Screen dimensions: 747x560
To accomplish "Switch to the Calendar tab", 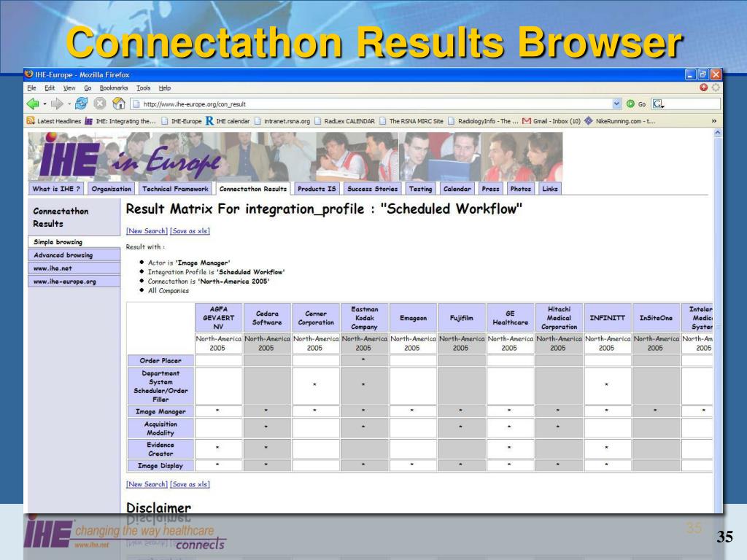I will 457,189.
